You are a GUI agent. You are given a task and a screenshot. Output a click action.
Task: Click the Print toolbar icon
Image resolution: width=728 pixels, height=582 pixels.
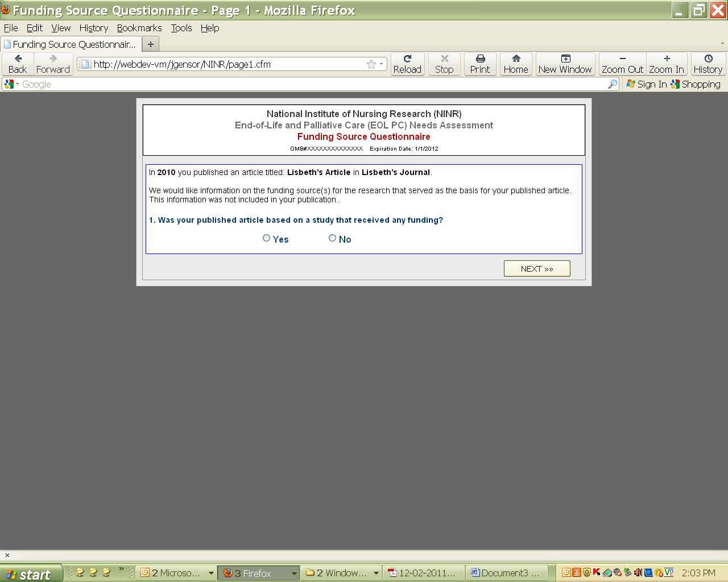(x=480, y=64)
